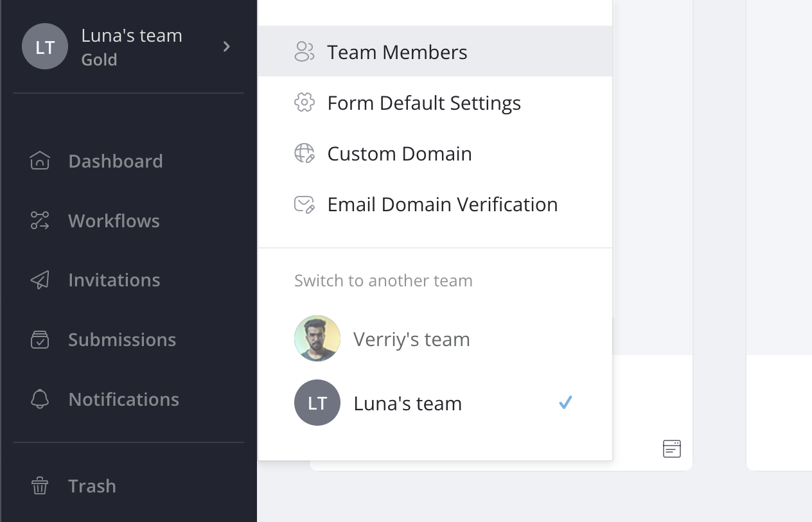
Task: Click the Email Domain Verification envelope icon
Action: 304,204
